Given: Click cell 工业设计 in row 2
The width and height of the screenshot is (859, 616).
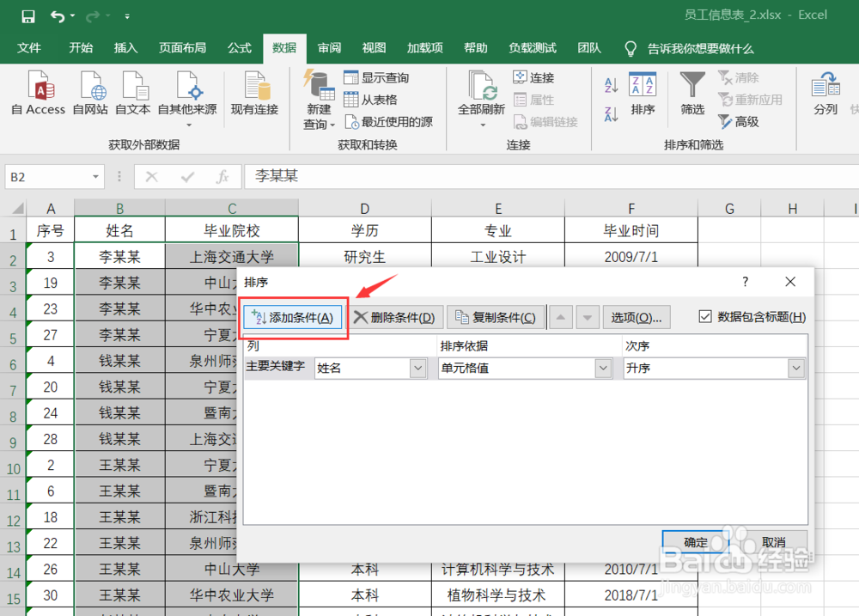Looking at the screenshot, I should [498, 257].
